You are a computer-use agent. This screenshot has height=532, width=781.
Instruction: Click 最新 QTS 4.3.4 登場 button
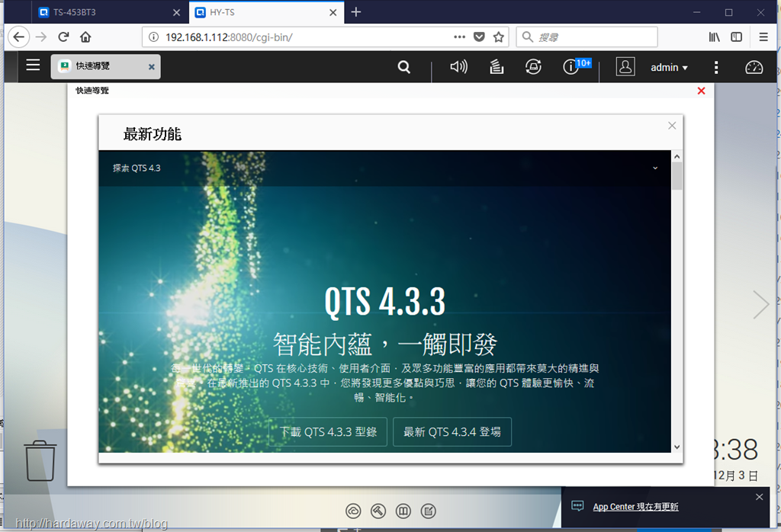(452, 431)
